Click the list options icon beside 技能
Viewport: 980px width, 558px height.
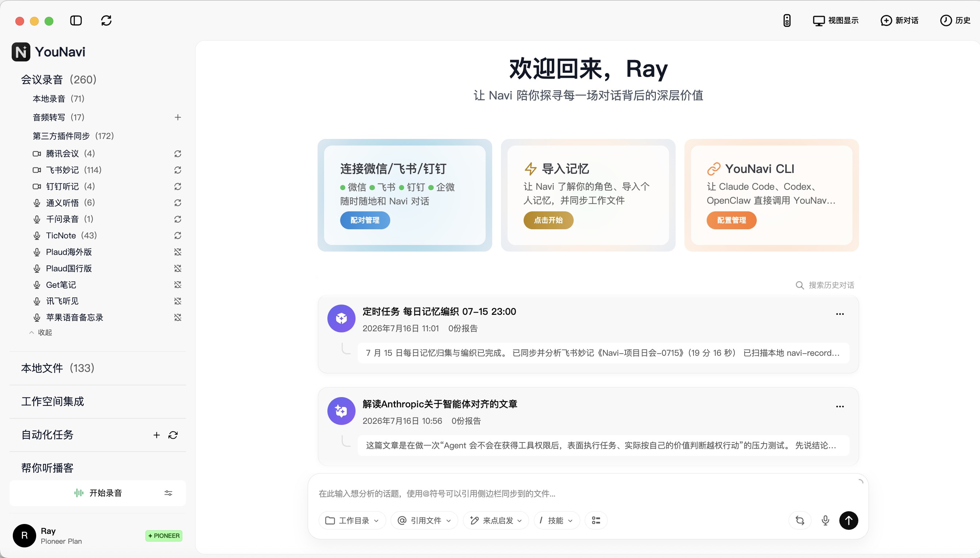click(x=596, y=520)
